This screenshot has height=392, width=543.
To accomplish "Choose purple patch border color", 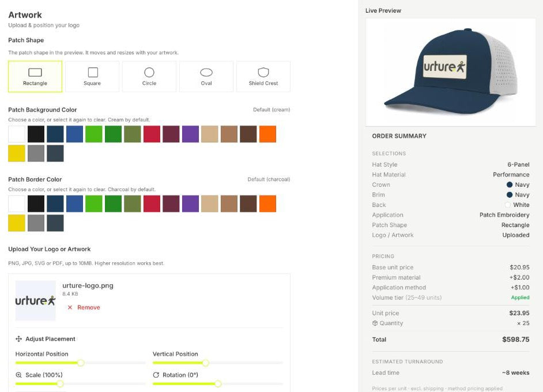I will pyautogui.click(x=190, y=203).
